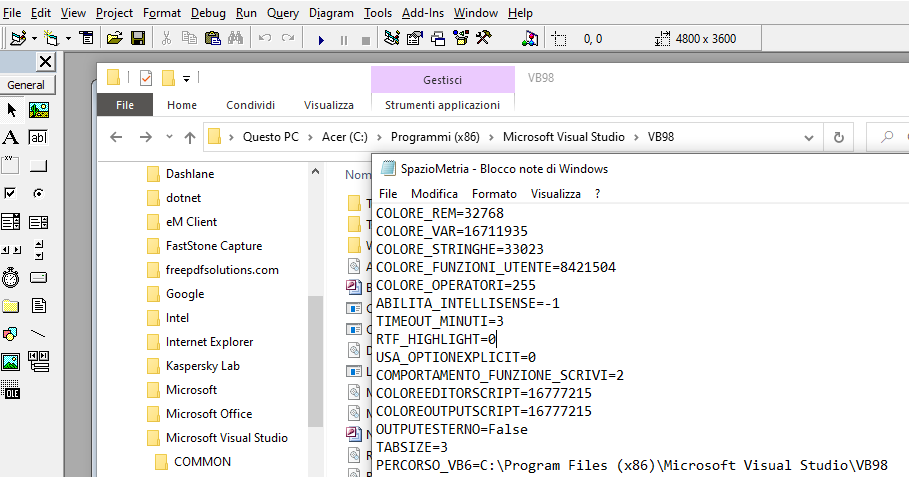Click the Open Project folder icon
This screenshot has width=909, height=477.
[115, 38]
